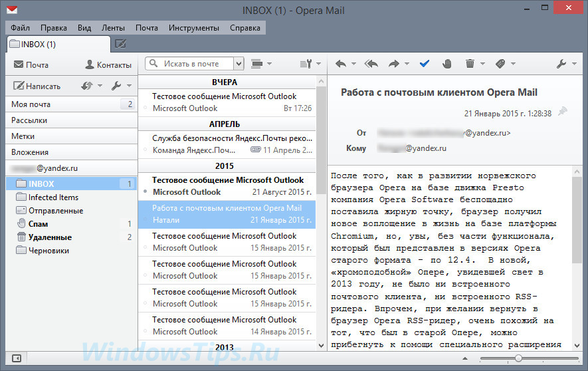Click scroll down arrow of message list

coord(321,346)
